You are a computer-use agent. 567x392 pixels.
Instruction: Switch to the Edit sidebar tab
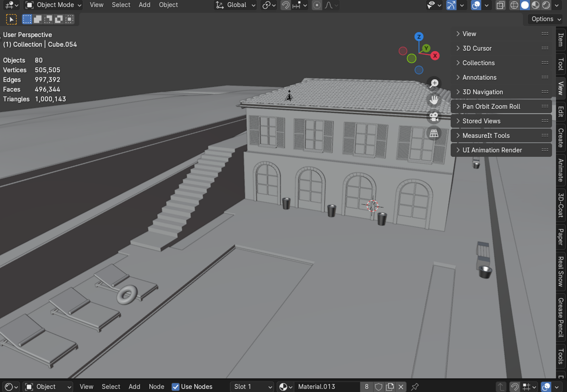[x=561, y=112]
